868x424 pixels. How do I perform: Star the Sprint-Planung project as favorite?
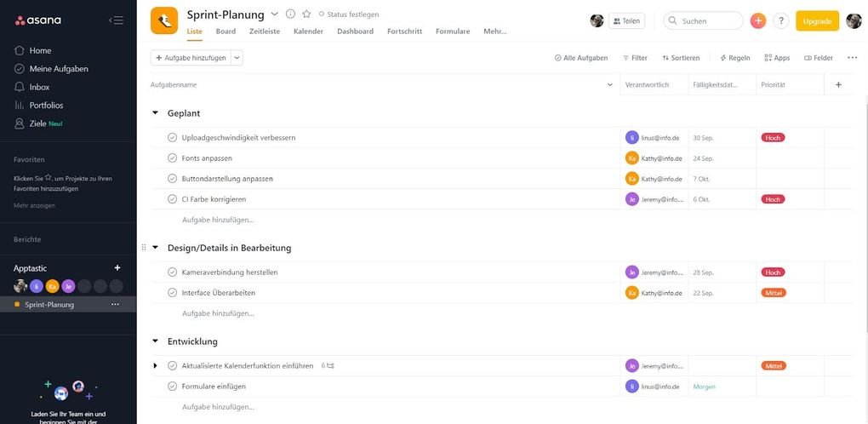(x=306, y=14)
